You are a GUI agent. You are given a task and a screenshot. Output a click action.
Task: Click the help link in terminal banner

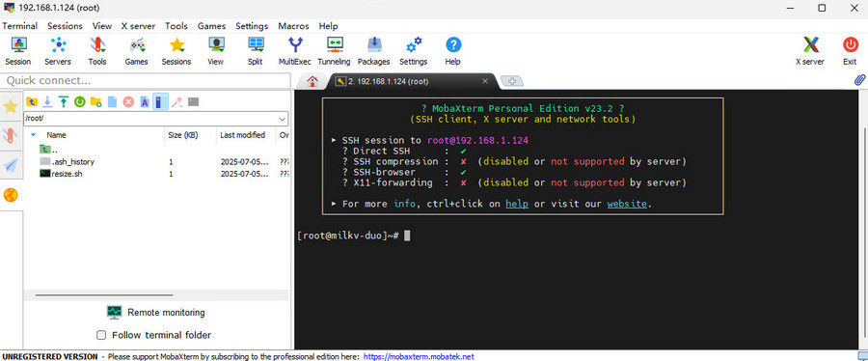(x=517, y=204)
